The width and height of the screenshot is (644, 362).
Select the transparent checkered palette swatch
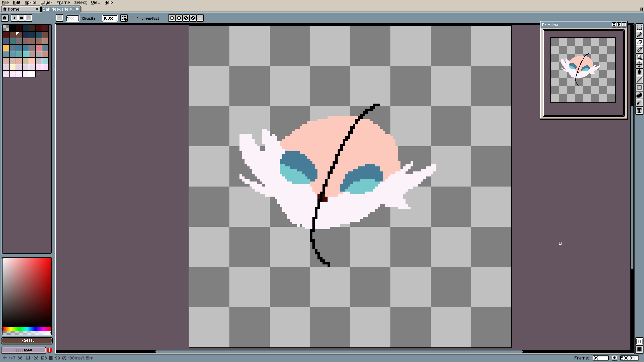pyautogui.click(x=6, y=28)
